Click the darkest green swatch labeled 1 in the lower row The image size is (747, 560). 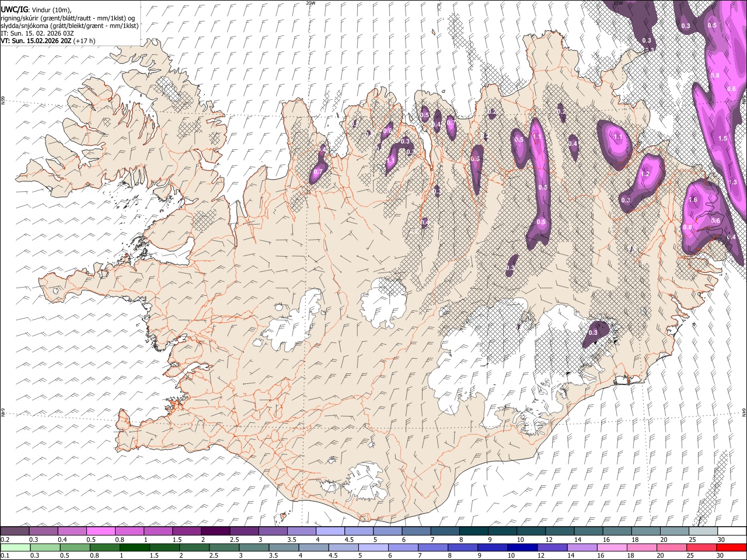(135, 547)
